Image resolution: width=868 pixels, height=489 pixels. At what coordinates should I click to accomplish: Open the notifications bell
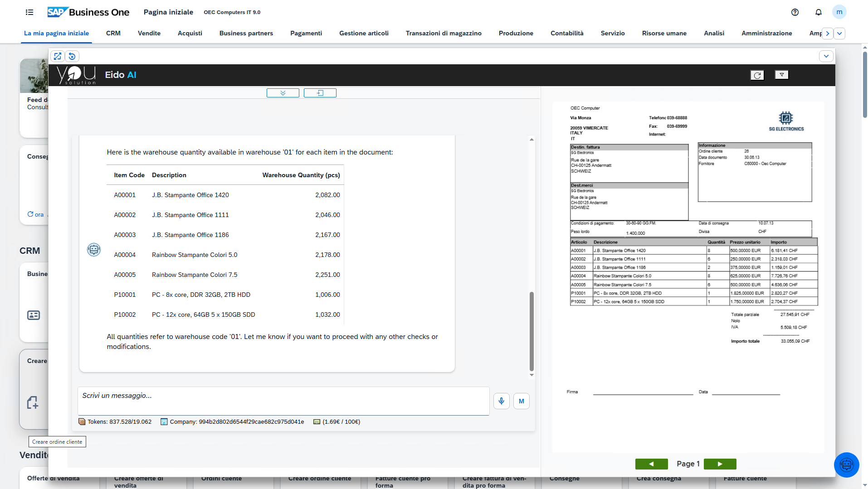819,12
